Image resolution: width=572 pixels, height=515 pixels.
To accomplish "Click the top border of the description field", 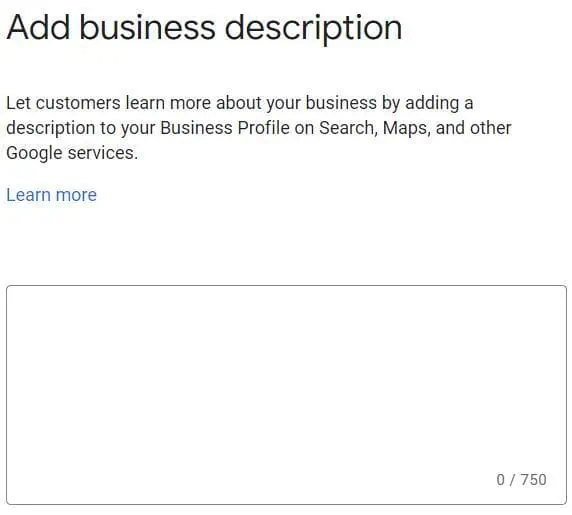I will [x=286, y=286].
